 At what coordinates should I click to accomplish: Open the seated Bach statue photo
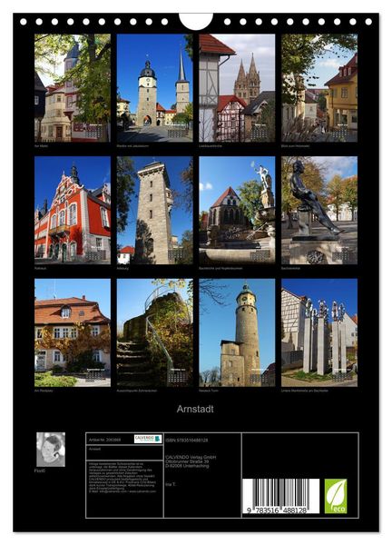click(x=319, y=210)
